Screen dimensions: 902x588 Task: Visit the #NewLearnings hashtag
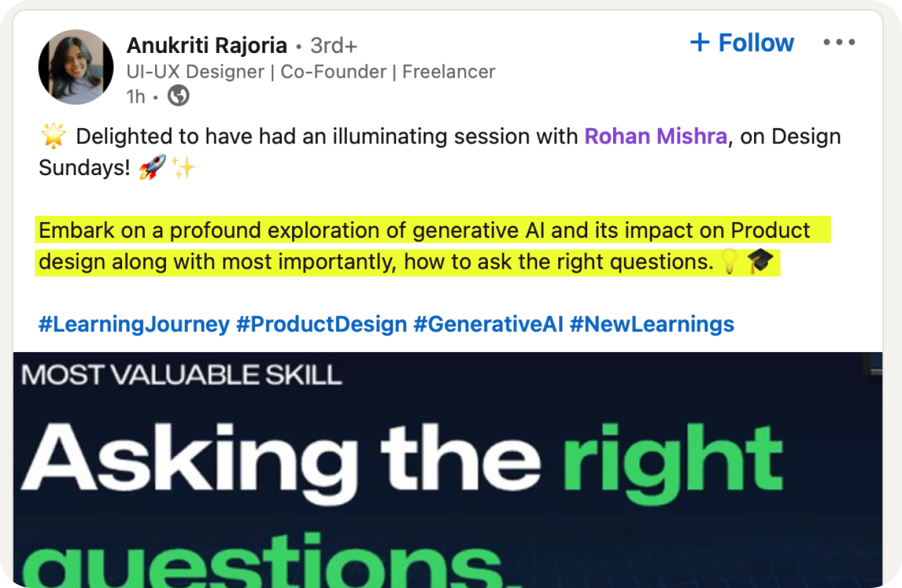651,324
